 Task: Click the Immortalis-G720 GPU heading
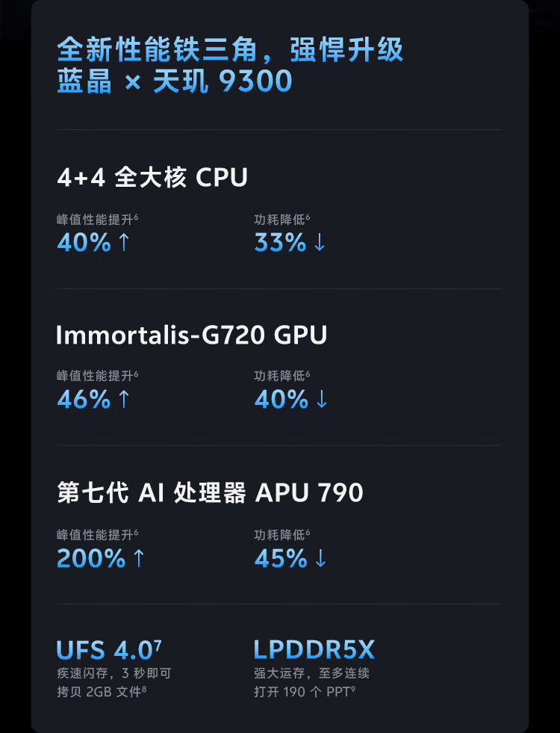(x=191, y=335)
